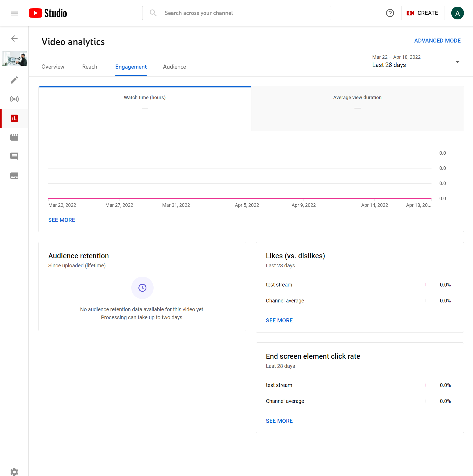The image size is (473, 476).
Task: Click the Apr 9, 2022 chart axis label
Action: click(304, 205)
